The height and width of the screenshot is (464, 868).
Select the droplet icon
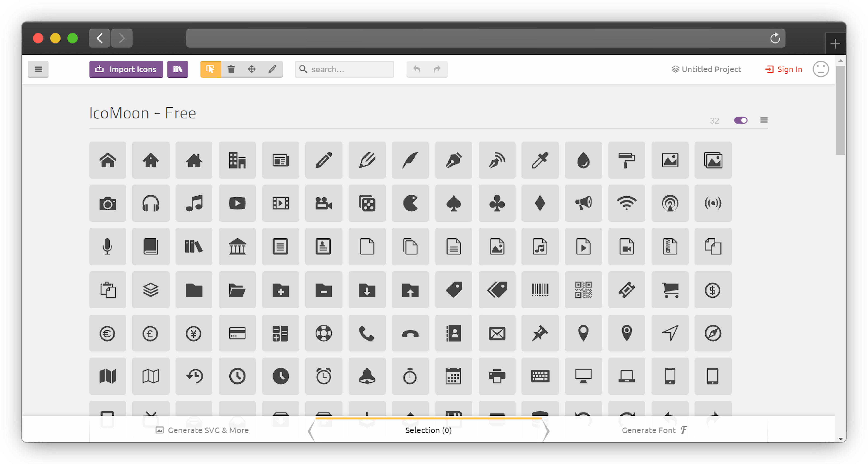point(583,160)
